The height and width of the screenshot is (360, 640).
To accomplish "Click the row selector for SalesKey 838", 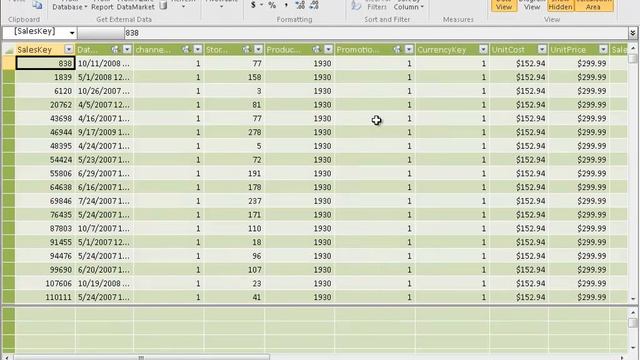I will [x=9, y=63].
